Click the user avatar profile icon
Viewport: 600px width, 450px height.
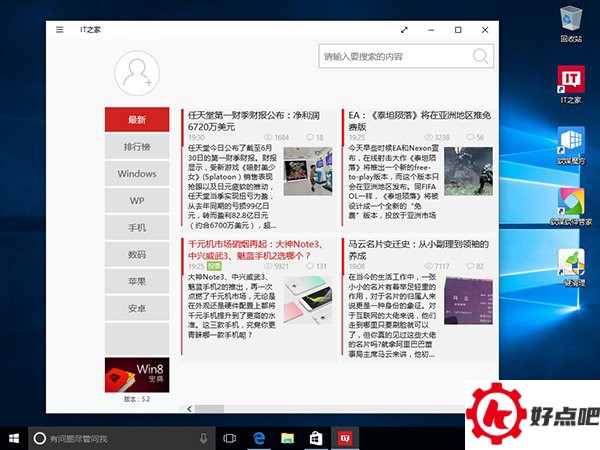137,74
